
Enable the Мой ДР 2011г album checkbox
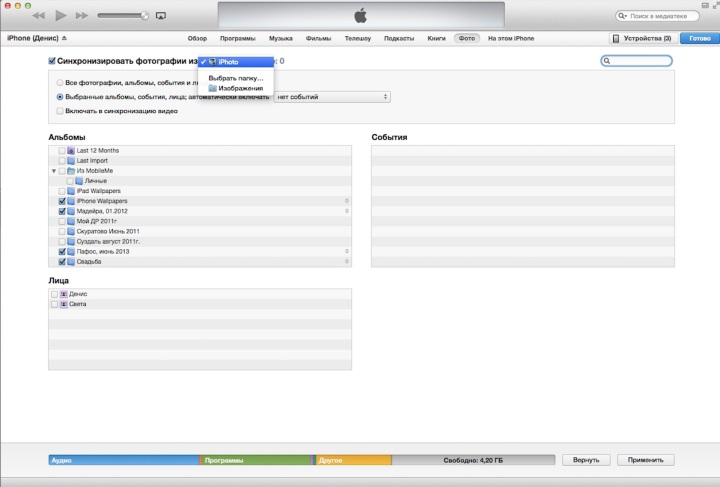62,221
